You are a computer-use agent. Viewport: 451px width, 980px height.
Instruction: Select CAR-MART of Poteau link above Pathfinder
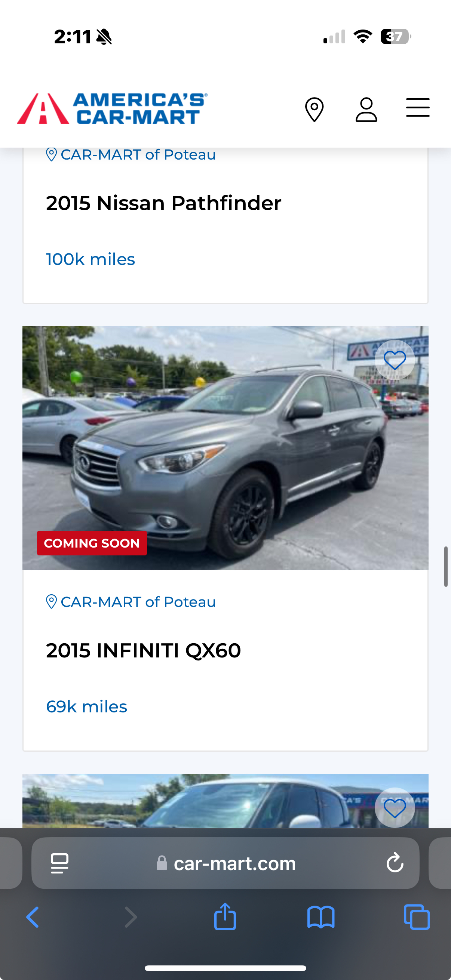tap(131, 155)
